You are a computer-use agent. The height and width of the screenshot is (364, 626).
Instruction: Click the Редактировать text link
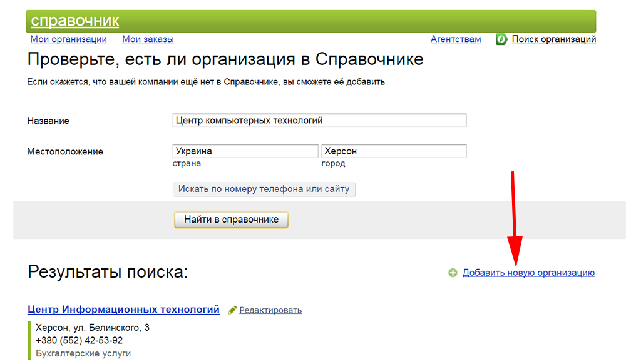pyautogui.click(x=270, y=310)
